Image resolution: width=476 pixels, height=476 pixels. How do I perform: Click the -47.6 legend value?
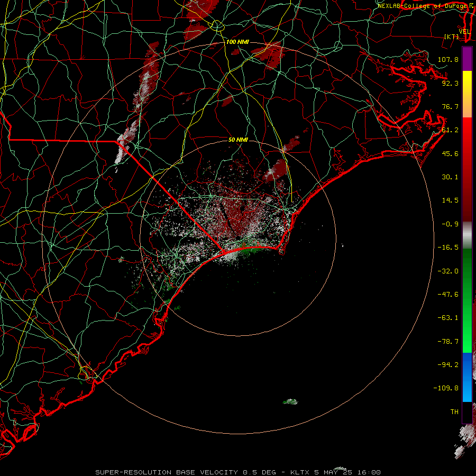(x=448, y=294)
